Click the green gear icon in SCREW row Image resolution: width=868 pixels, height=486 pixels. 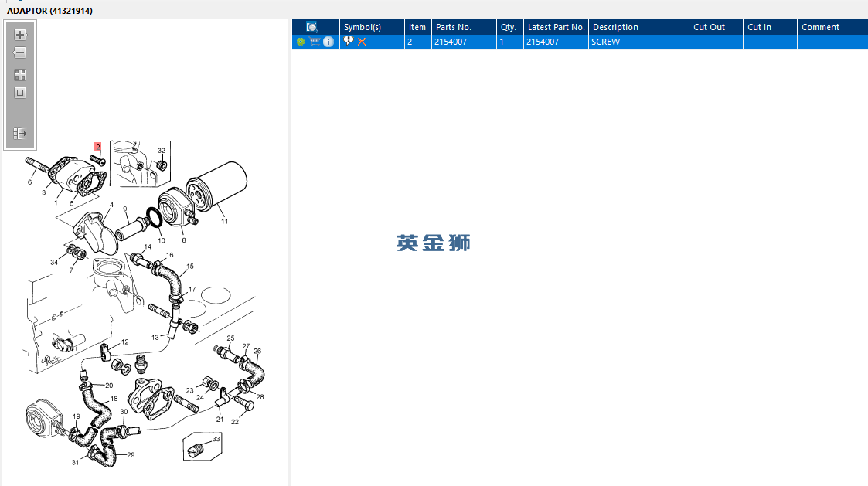point(301,42)
